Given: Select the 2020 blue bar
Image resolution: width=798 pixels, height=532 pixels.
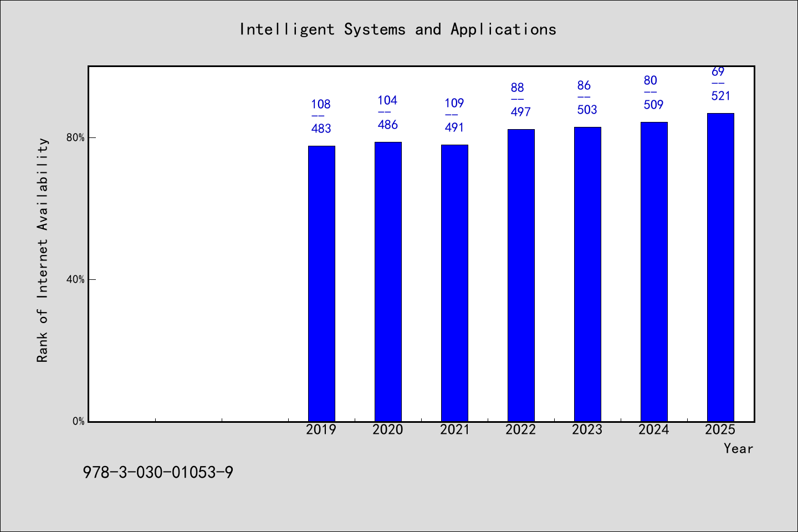Looking at the screenshot, I should click(388, 282).
